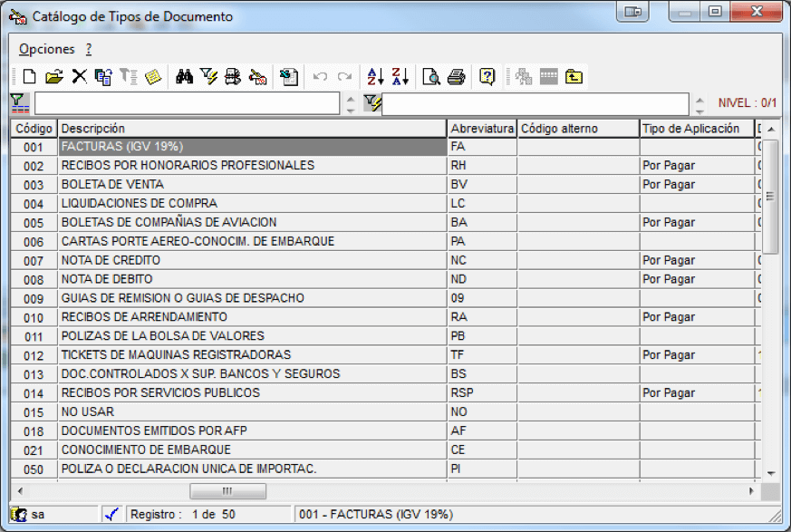Click the Abreviatura column header

point(482,129)
